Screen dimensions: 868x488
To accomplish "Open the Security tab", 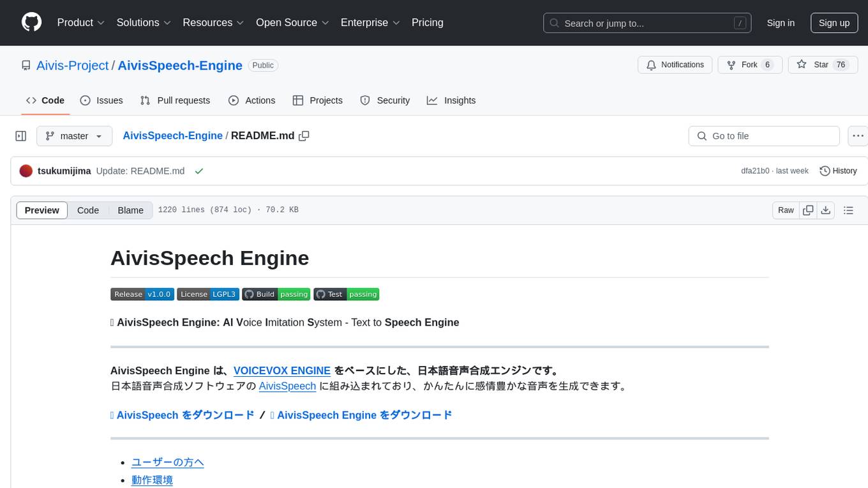I will click(x=385, y=100).
